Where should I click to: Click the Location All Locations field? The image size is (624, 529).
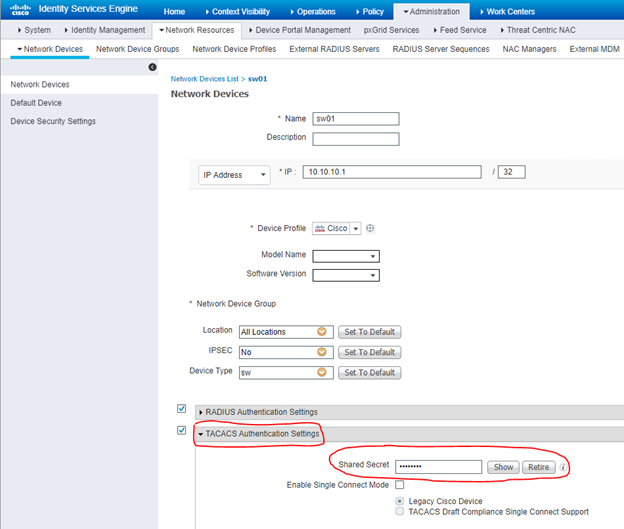(x=286, y=332)
